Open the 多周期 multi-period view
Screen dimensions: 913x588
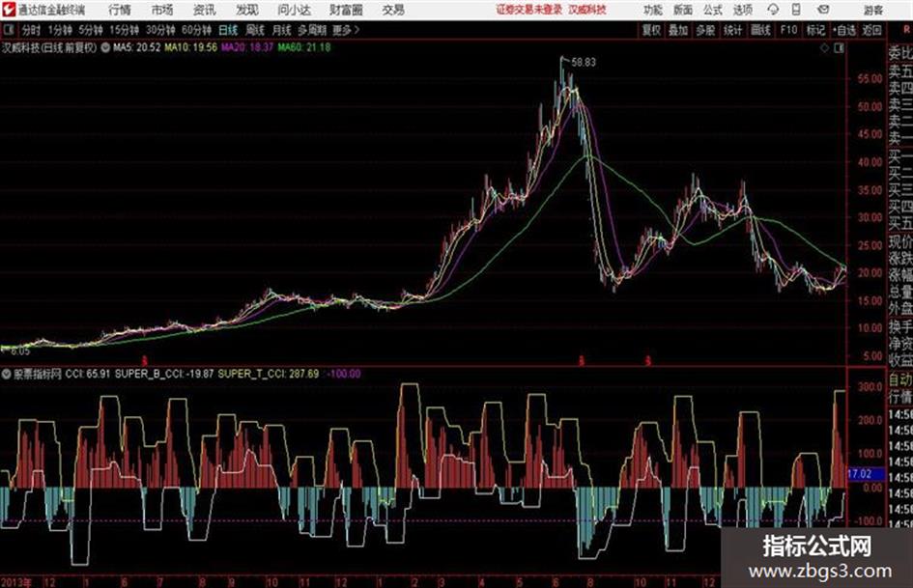point(312,30)
